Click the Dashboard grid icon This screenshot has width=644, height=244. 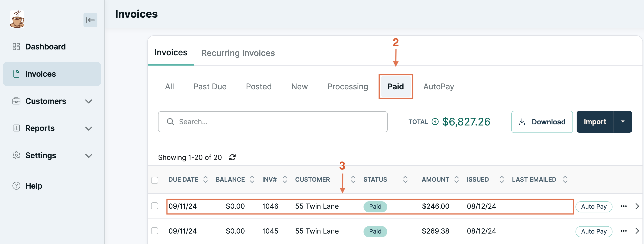point(17,47)
